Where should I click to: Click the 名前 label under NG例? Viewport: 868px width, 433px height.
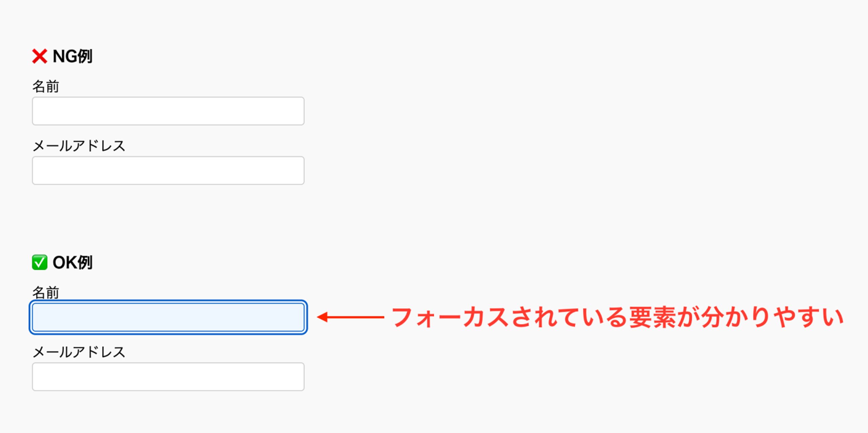click(x=46, y=86)
